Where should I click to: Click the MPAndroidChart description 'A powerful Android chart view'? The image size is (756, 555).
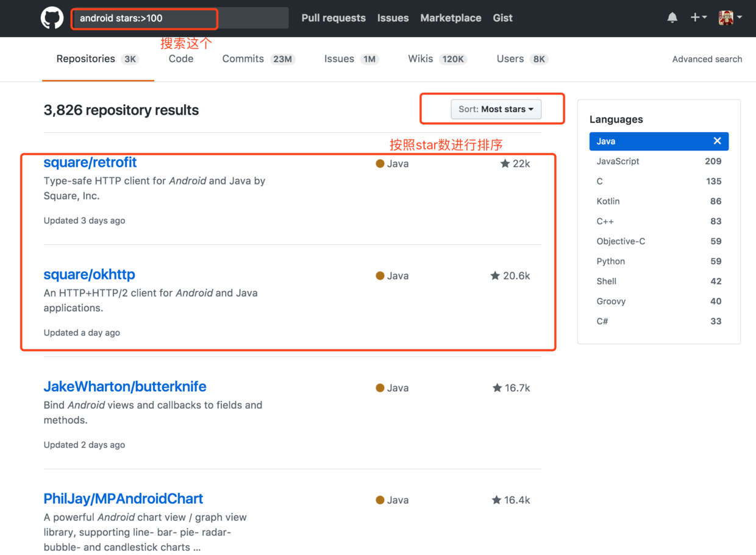(x=145, y=532)
